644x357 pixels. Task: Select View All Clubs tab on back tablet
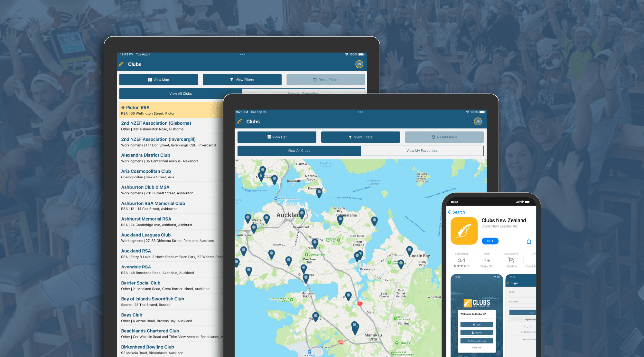point(181,93)
